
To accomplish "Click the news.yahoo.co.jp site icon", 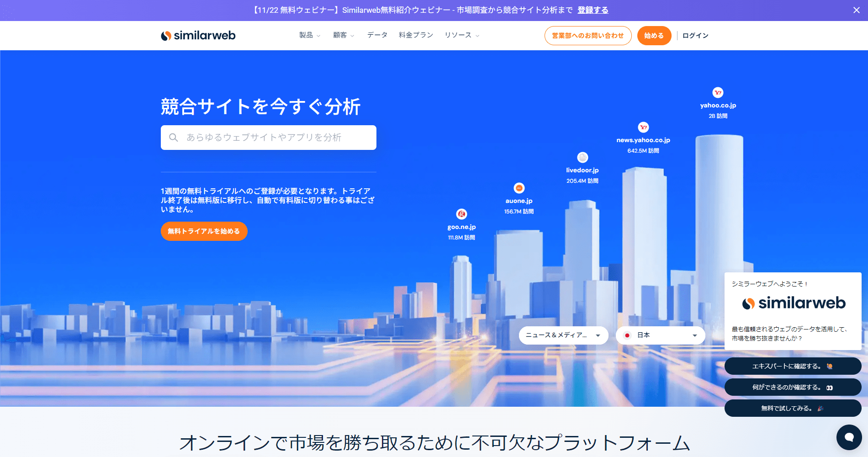I will [643, 127].
